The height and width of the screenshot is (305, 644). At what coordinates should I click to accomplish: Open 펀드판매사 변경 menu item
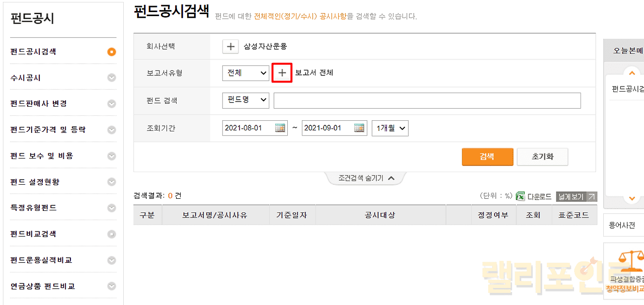tap(39, 104)
